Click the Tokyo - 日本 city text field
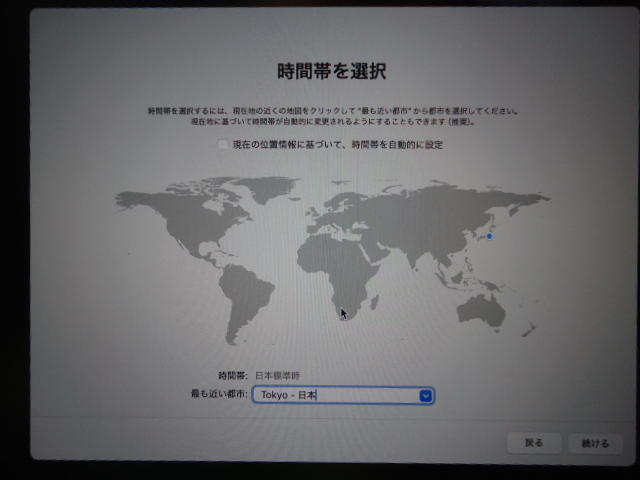640x480 pixels. coord(343,395)
